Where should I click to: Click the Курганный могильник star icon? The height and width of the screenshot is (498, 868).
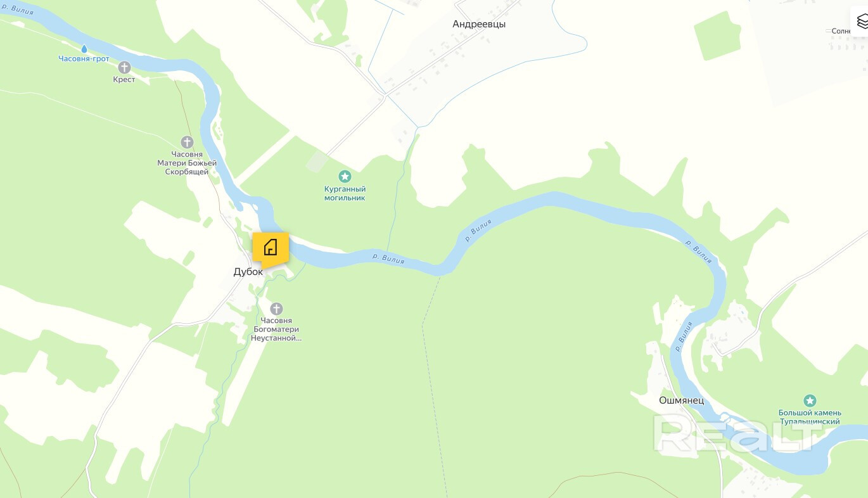(345, 176)
